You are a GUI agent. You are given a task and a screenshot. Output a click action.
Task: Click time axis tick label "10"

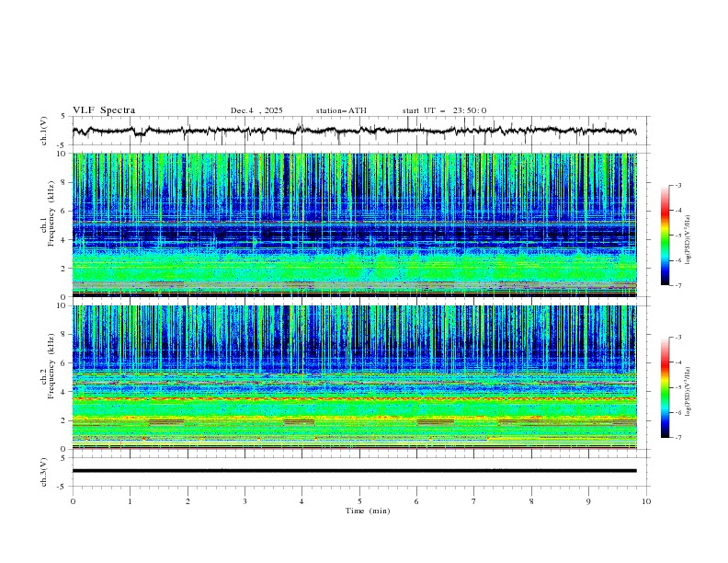(646, 501)
